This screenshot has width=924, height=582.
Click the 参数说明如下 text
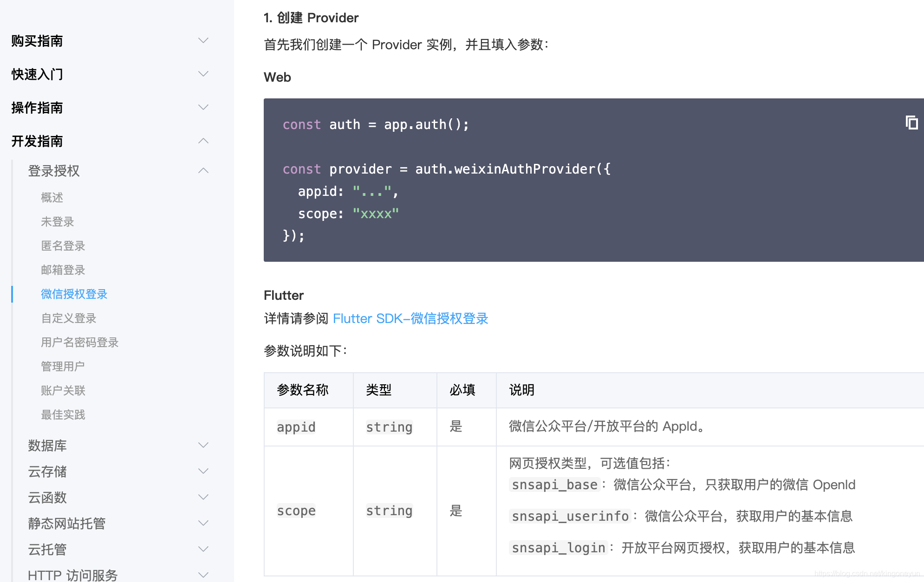tap(306, 351)
